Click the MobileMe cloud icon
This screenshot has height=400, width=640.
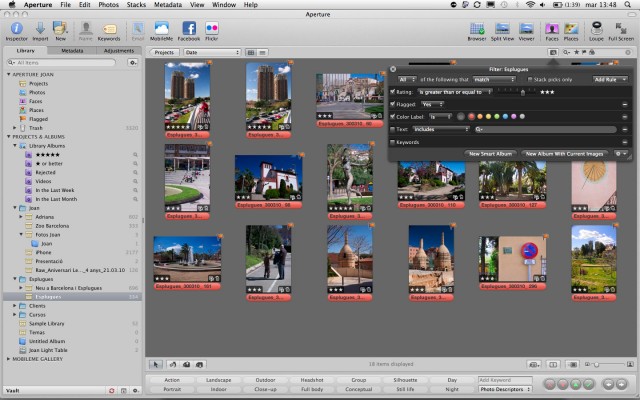162,29
